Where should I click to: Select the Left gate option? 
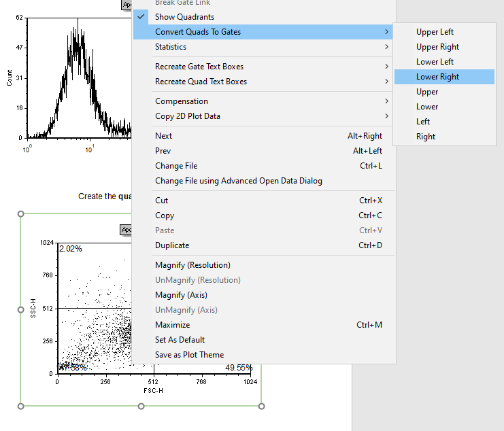(x=444, y=122)
